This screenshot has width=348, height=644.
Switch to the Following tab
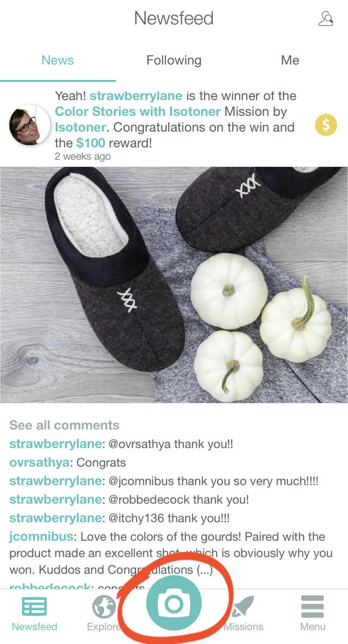tap(174, 60)
